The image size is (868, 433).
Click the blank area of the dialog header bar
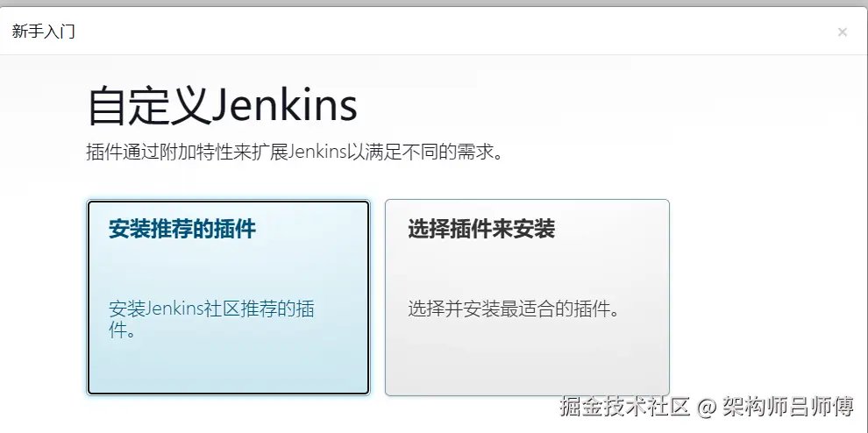pos(443,32)
